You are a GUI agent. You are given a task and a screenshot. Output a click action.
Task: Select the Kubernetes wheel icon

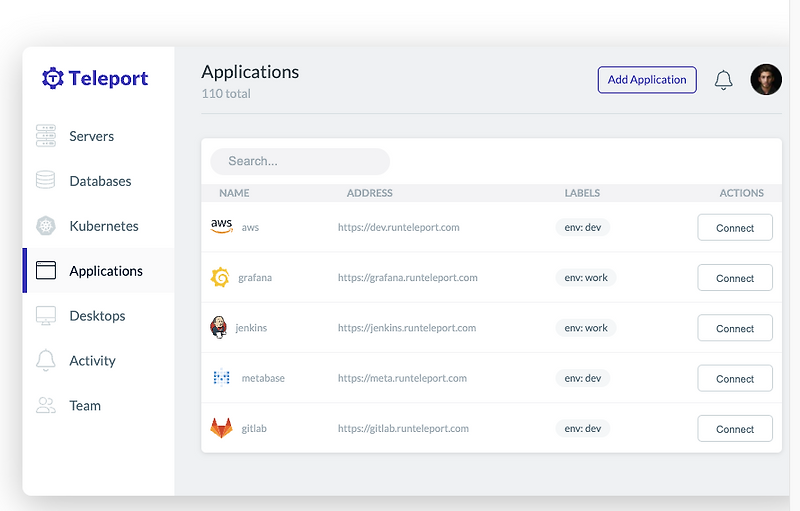[x=45, y=225]
